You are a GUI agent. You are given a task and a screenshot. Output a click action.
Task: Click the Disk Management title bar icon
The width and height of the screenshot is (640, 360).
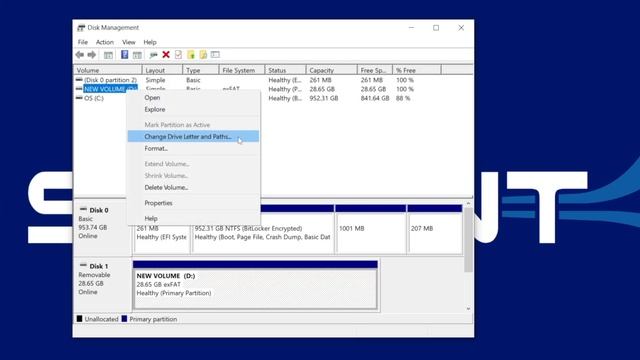tap(81, 28)
